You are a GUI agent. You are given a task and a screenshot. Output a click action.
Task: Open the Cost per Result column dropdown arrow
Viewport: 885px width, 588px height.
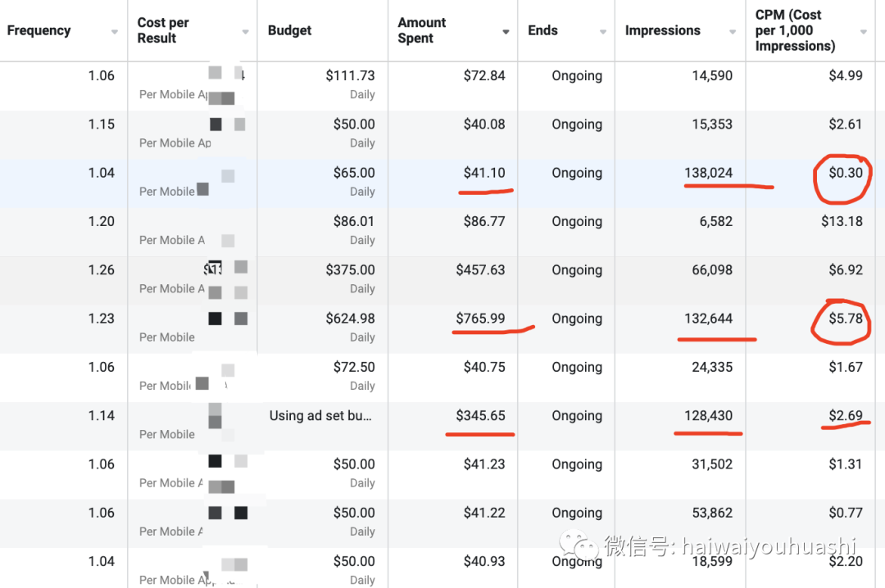coord(246,32)
